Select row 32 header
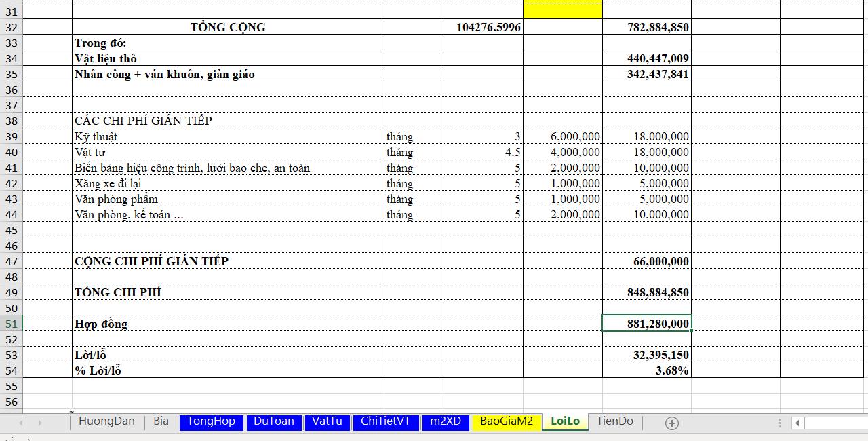Screen dimensions: 868x441 click(x=11, y=27)
